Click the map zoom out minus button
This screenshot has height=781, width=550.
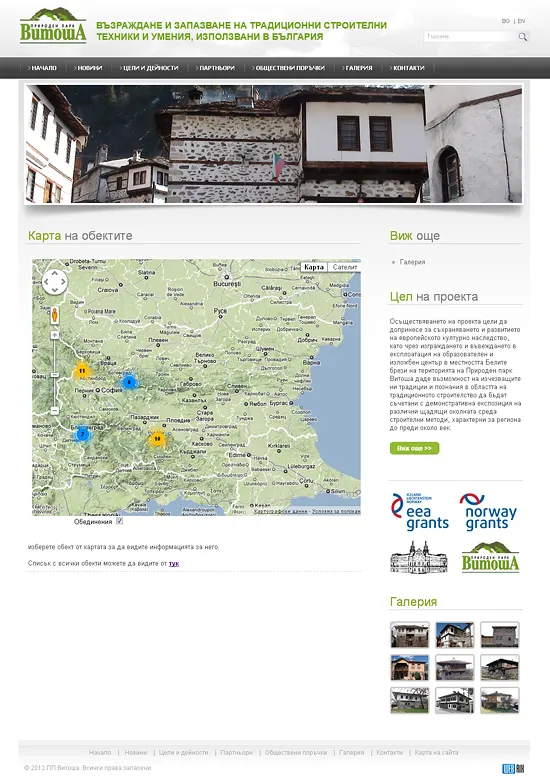click(55, 410)
